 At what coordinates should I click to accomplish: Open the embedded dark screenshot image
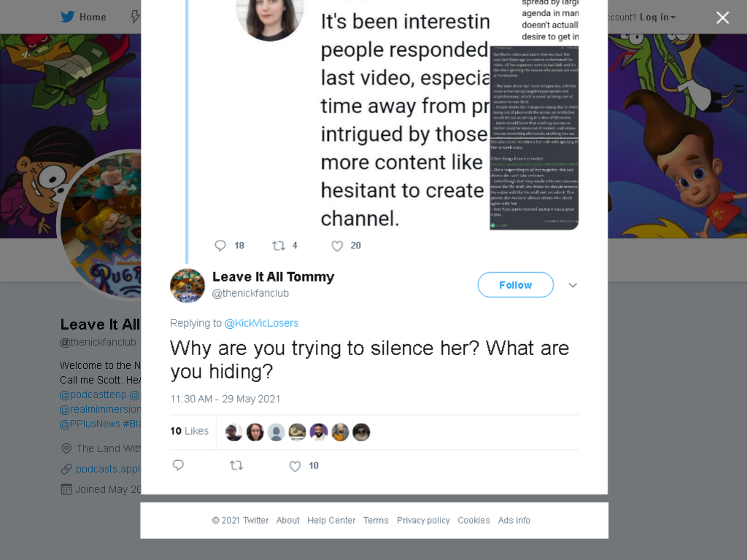[534, 138]
